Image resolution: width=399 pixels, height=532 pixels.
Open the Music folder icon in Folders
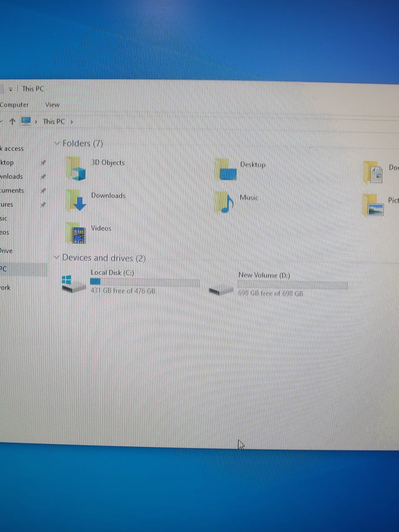[x=224, y=202]
